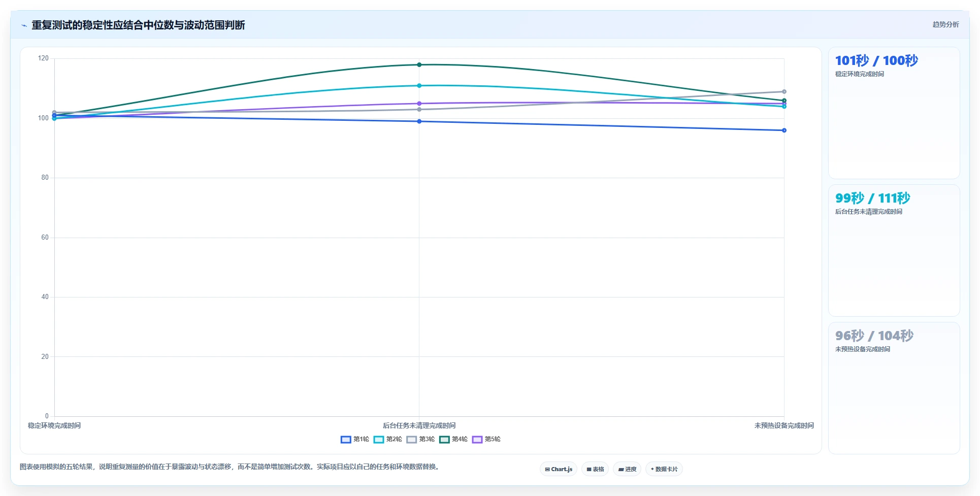Click the x-axis label 后台任务未清理完成时间
The height and width of the screenshot is (496, 980).
click(x=419, y=425)
